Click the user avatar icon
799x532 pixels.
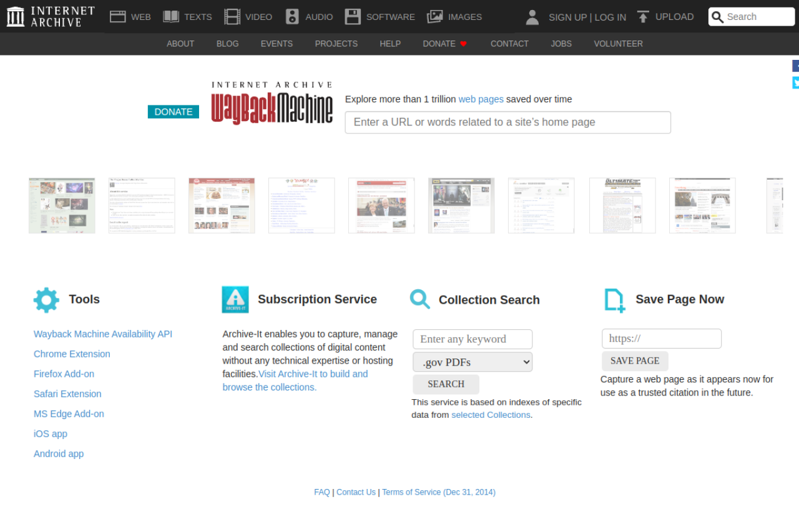[x=532, y=17]
